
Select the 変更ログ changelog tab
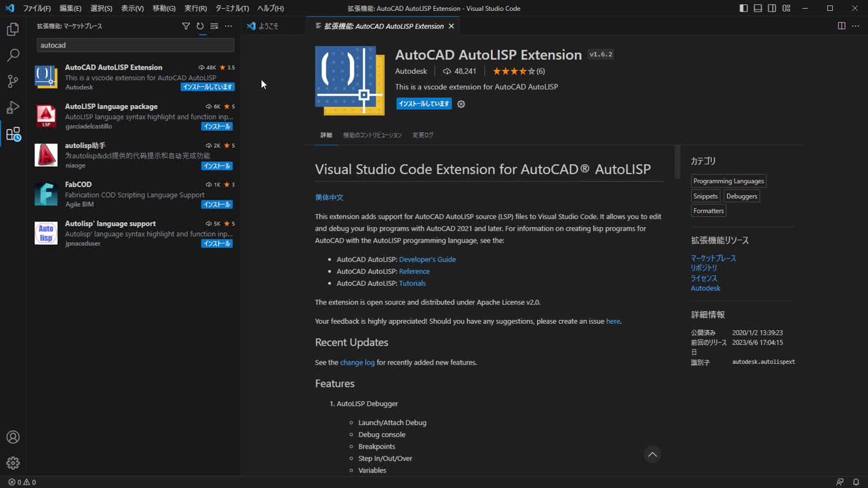pos(422,135)
